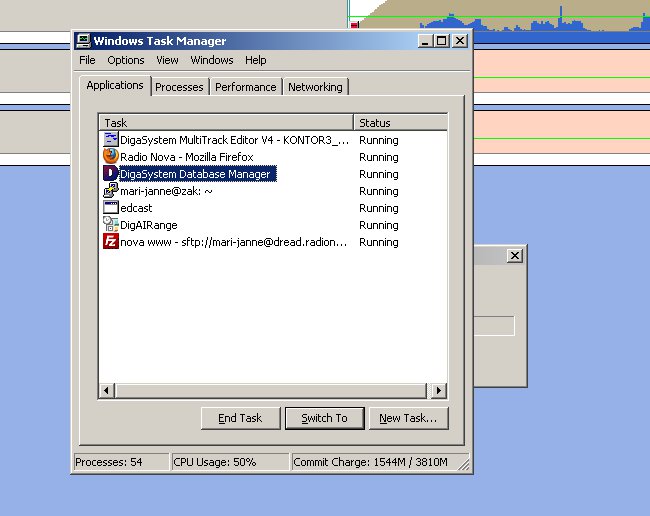The height and width of the screenshot is (516, 650).
Task: Click the left arrow of horizontal scrollbar
Action: click(107, 390)
